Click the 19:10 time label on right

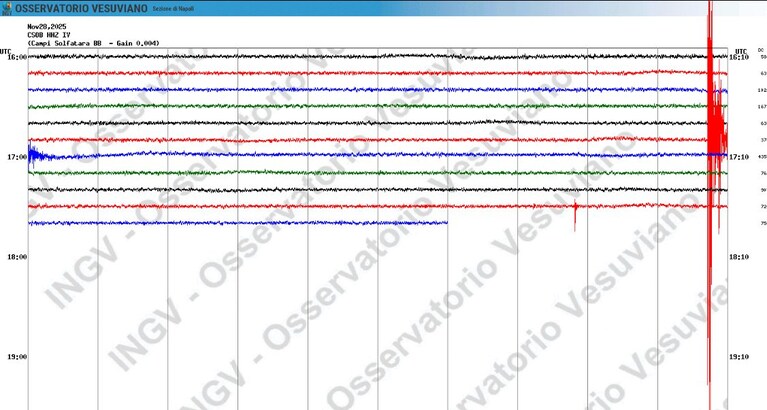coord(739,357)
